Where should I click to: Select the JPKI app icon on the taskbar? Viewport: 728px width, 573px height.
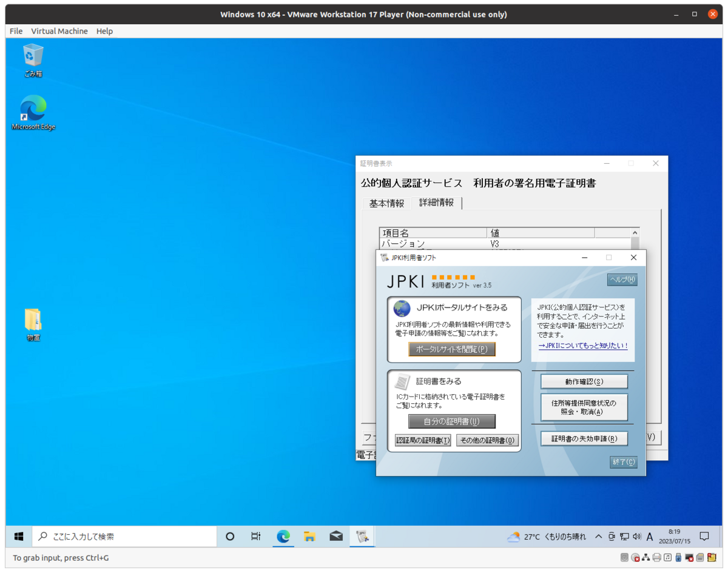[x=362, y=537]
